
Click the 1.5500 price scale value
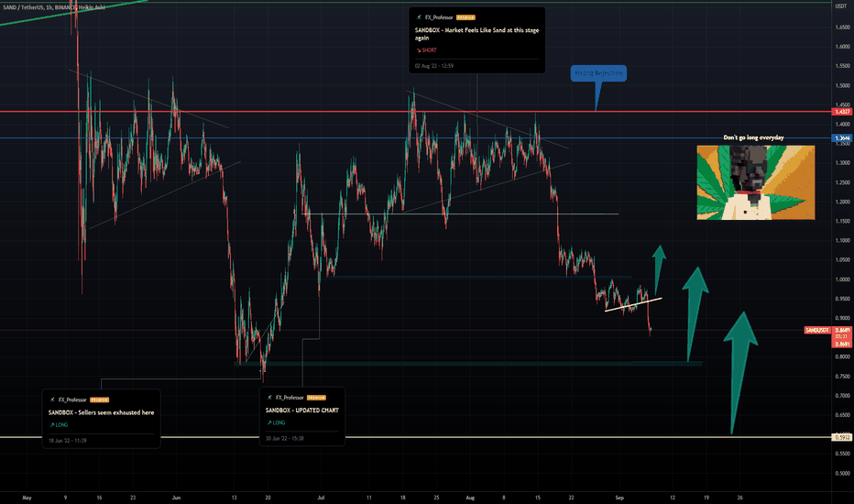(x=843, y=67)
